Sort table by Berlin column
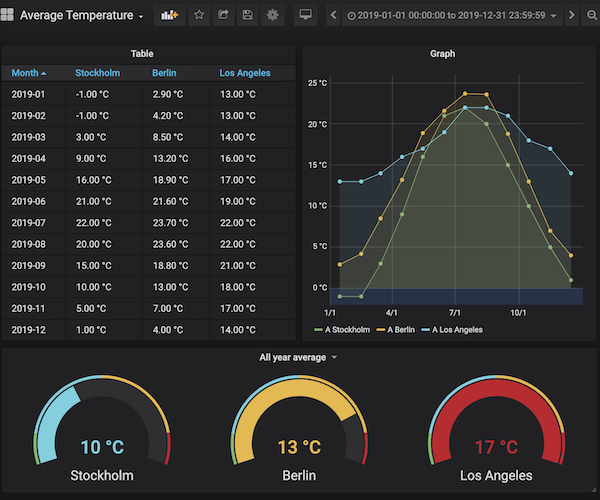 164,73
